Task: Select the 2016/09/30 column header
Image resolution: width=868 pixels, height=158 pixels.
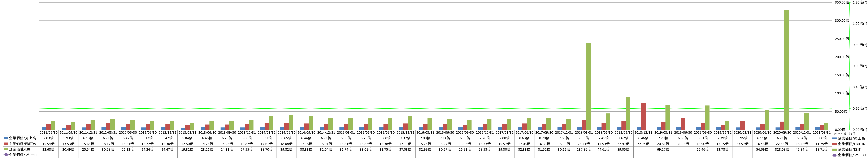Action: point(465,132)
